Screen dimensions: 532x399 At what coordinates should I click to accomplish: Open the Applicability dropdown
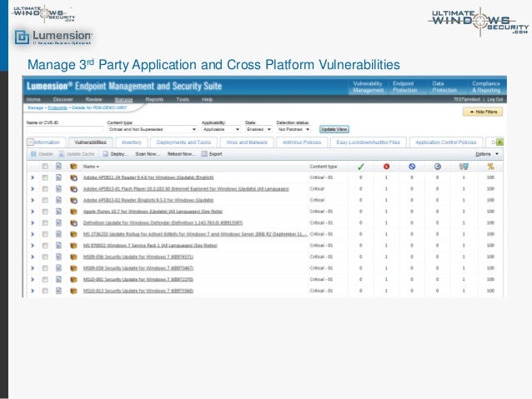(221, 129)
